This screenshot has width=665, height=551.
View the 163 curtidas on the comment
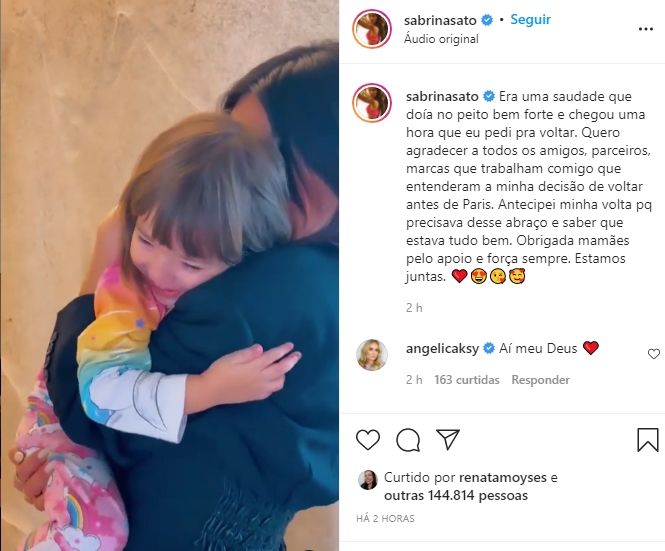(467, 380)
